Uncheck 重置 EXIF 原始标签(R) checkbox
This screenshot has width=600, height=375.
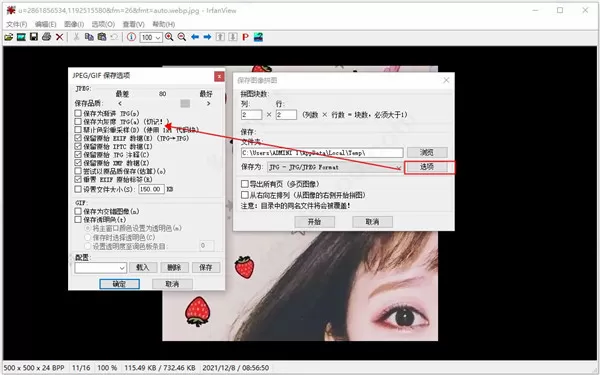pyautogui.click(x=78, y=179)
